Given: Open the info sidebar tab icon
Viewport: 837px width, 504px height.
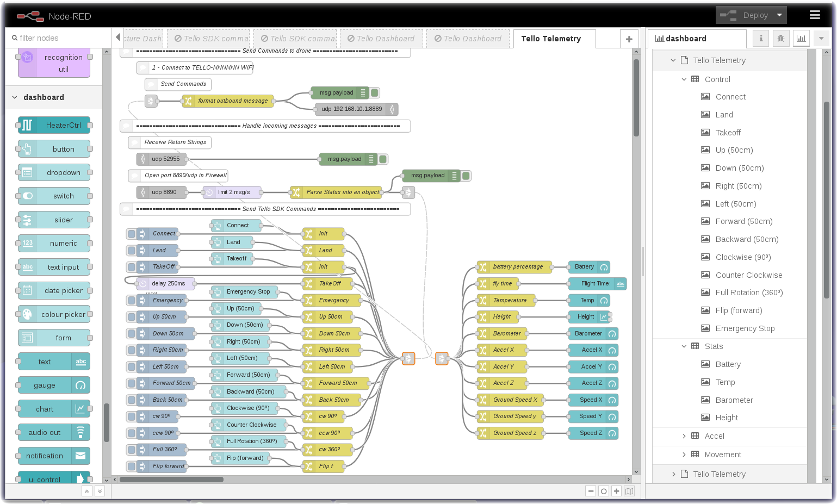Looking at the screenshot, I should tap(760, 38).
